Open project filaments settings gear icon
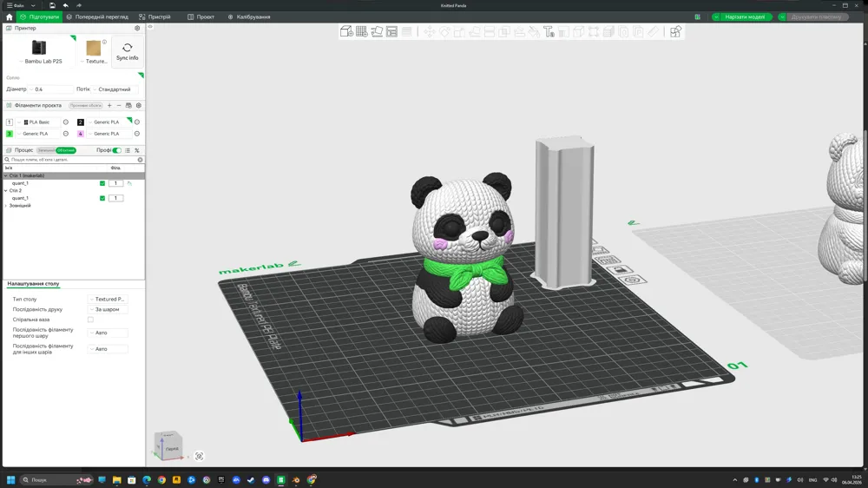Viewport: 868px width, 488px height. (138, 105)
